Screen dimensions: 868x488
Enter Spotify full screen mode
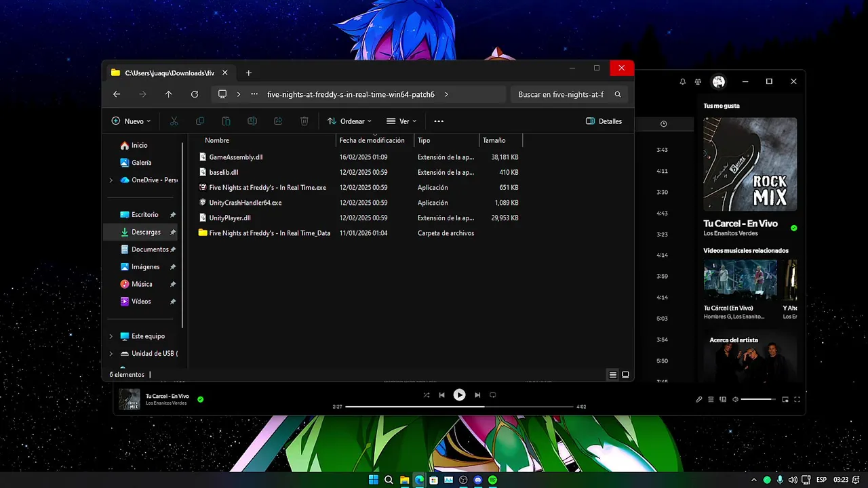(797, 399)
